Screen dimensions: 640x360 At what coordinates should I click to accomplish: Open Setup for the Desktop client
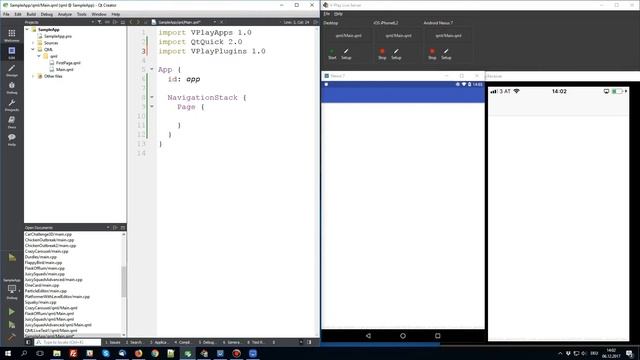click(346, 54)
